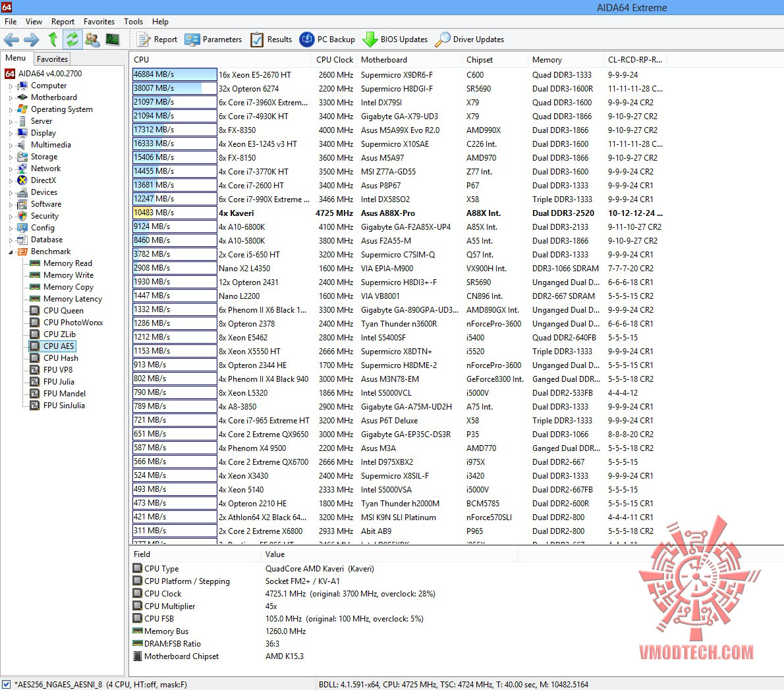The width and height of the screenshot is (784, 690).
Task: Select the 38007 MB/s Opteron 6274 bar
Action: [x=175, y=88]
